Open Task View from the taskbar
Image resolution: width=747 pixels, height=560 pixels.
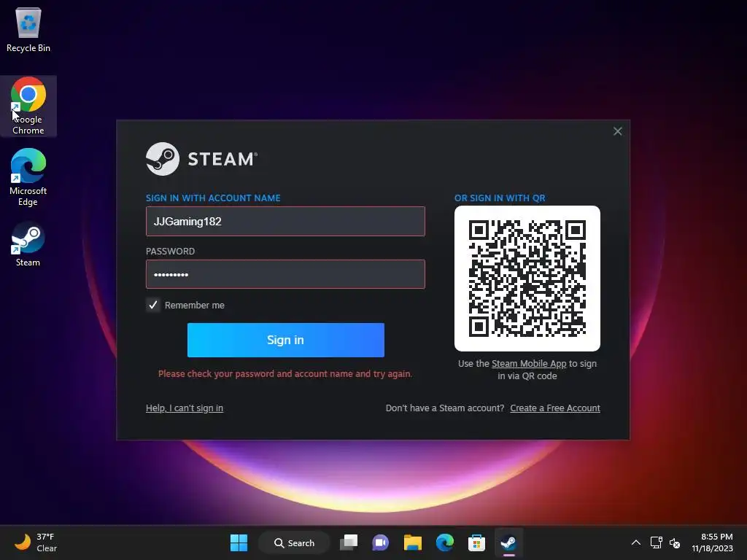pyautogui.click(x=349, y=542)
